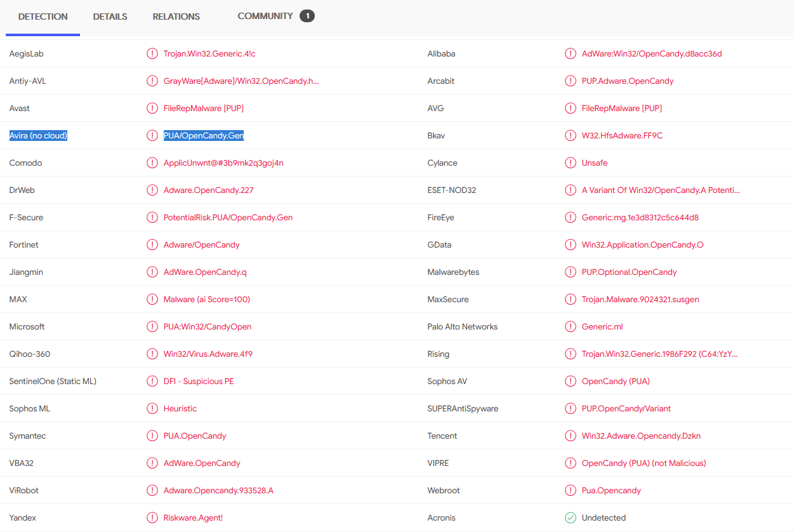The image size is (794, 532).
Task: Click the alert icon in GData row
Action: (571, 245)
